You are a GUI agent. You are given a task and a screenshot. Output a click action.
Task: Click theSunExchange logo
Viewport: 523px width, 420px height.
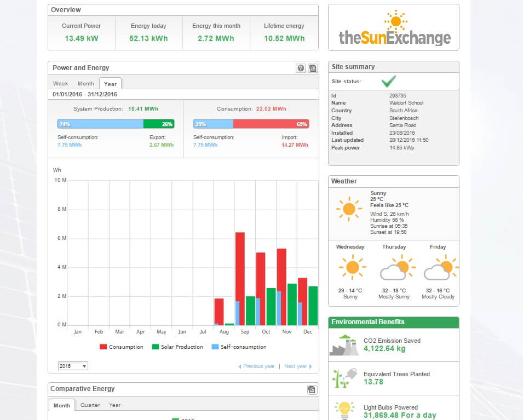click(394, 28)
